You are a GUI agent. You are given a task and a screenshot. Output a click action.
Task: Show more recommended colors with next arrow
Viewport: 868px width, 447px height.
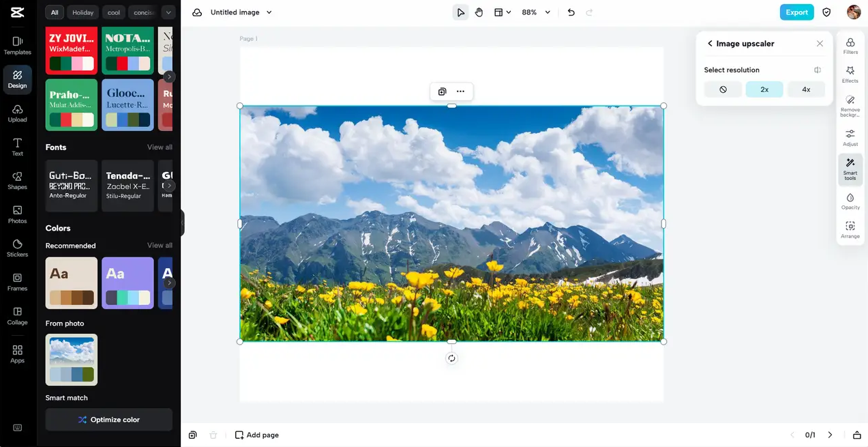click(169, 283)
